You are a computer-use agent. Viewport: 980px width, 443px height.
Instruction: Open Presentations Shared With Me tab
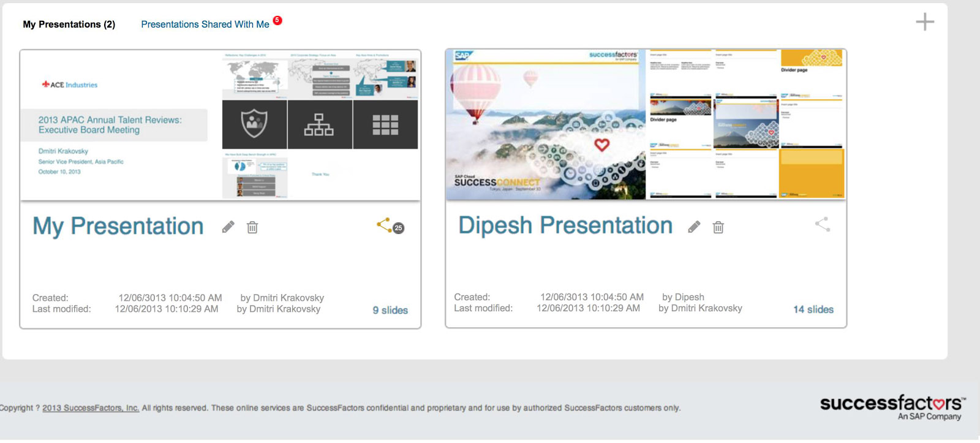[x=205, y=25]
